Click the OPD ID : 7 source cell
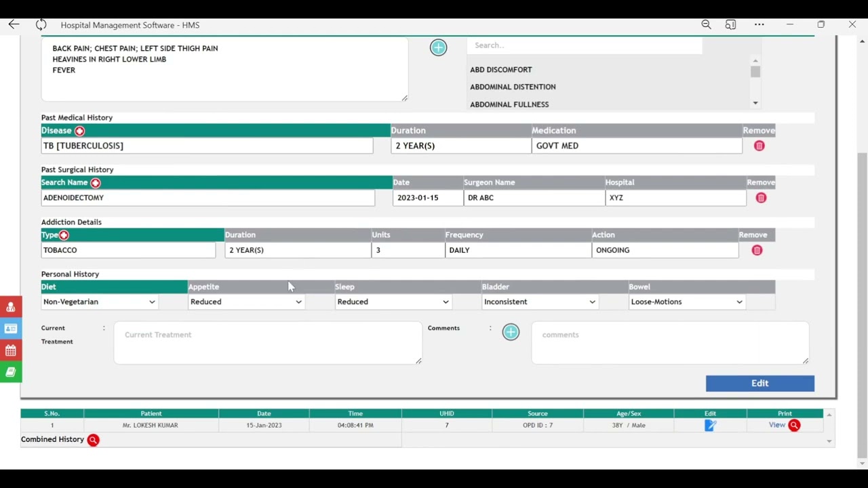The image size is (868, 488). tap(538, 425)
